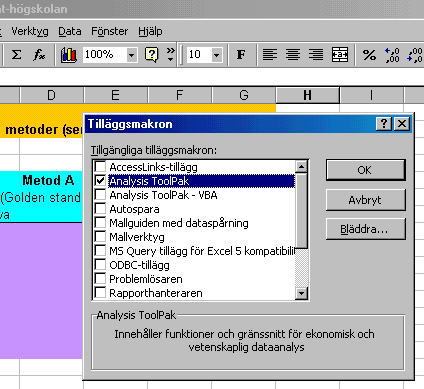
Task: Click the zoom 100% input field
Action: tap(105, 55)
